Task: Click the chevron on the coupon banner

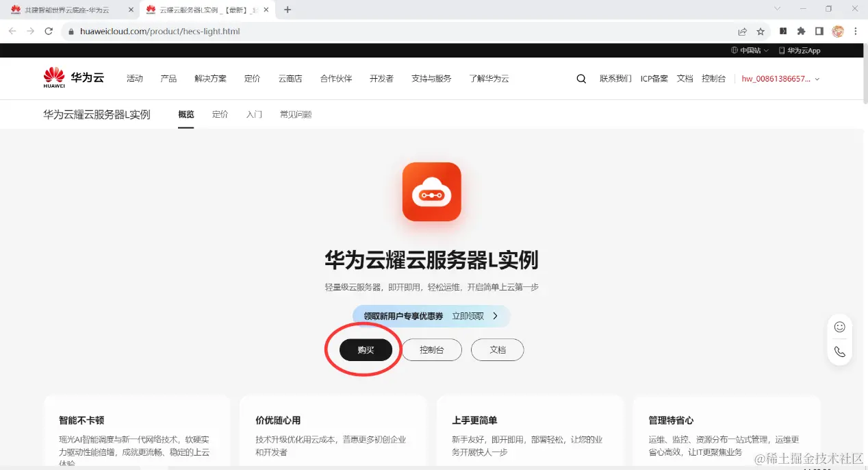Action: 496,316
